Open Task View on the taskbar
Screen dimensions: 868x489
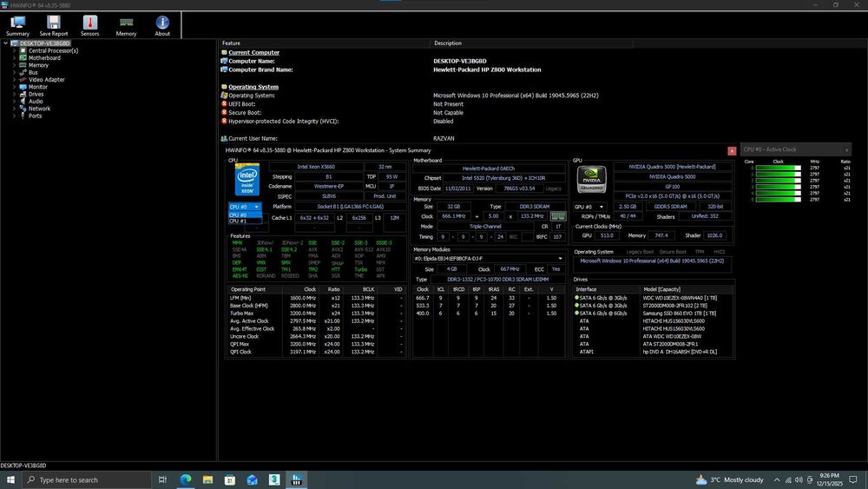[x=162, y=479]
